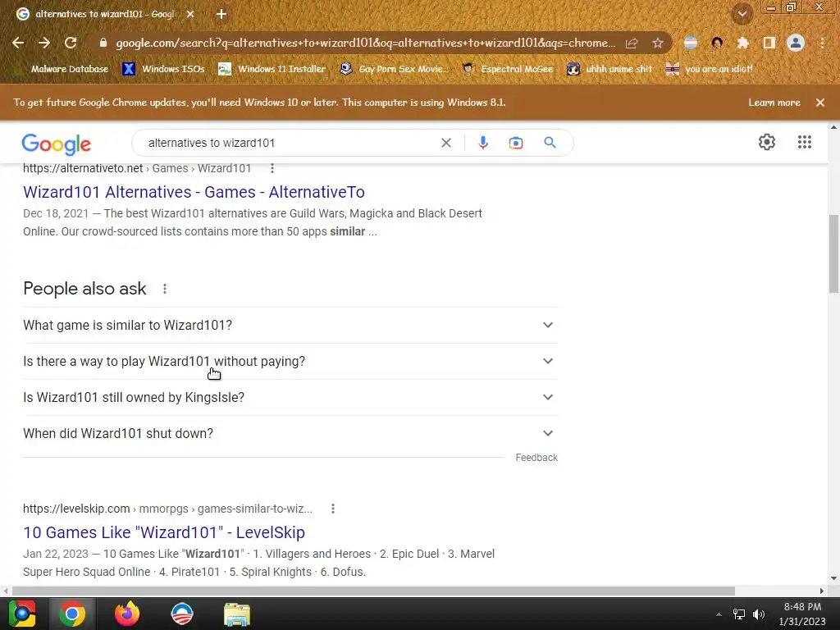Open the Windows ISOs bookmark
This screenshot has height=630, width=840.
click(164, 69)
